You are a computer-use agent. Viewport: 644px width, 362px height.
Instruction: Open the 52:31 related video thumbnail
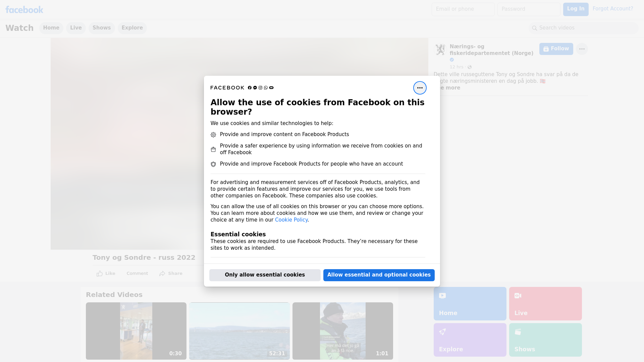239,331
